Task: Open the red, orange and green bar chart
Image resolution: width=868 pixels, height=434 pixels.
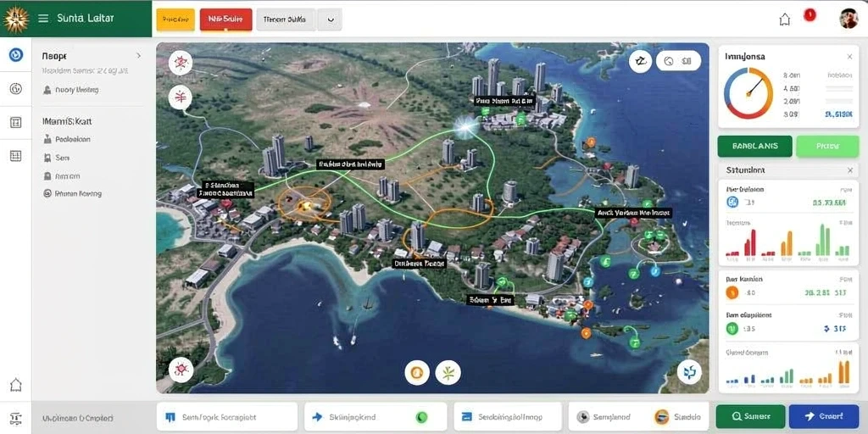Action: pyautogui.click(x=787, y=242)
